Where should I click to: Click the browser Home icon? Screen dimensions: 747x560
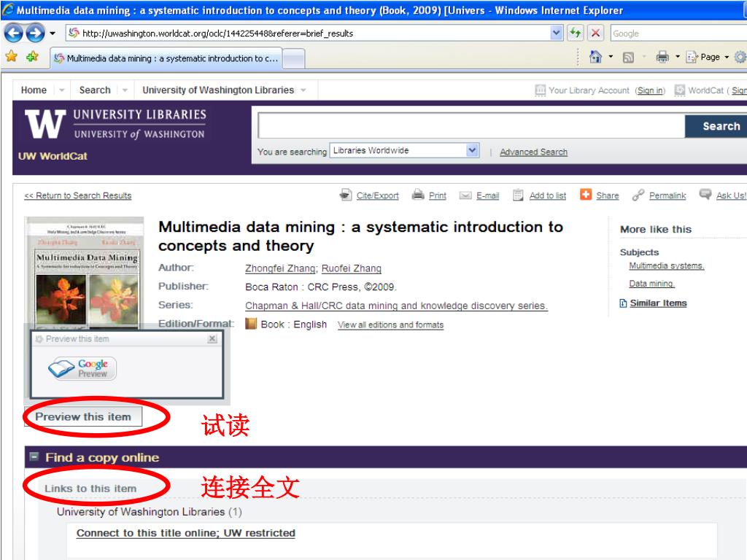pos(595,57)
